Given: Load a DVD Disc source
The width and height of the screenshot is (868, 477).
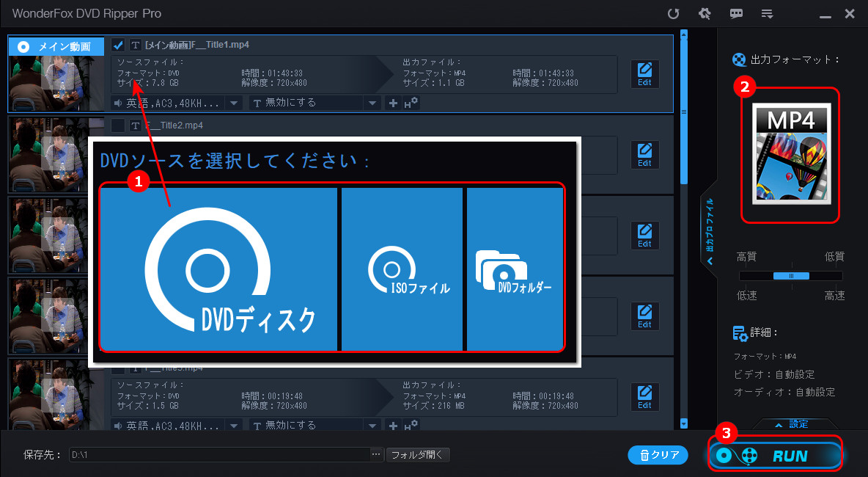Looking at the screenshot, I should click(218, 269).
